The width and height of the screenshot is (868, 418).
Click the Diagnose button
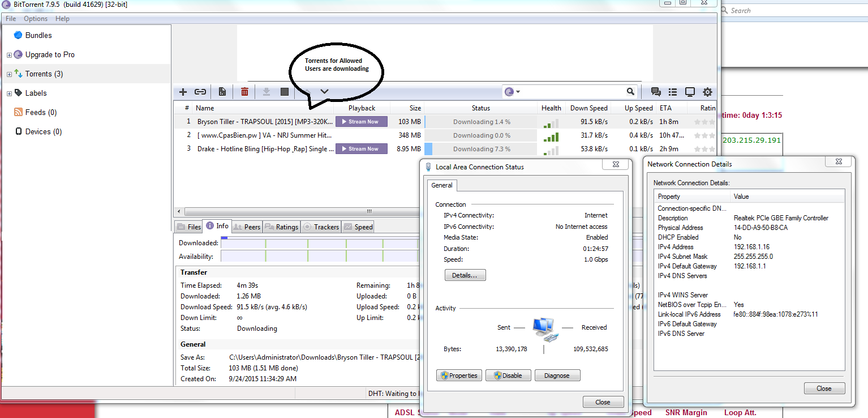pos(557,376)
